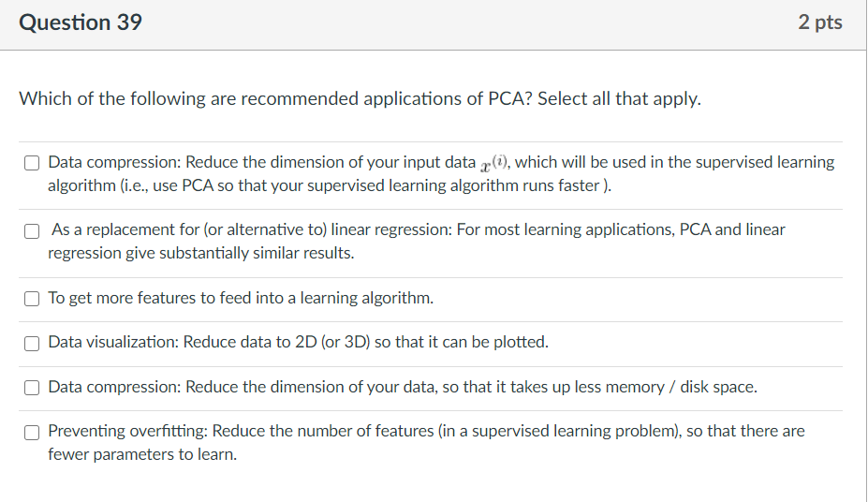Viewport: 868px width, 502px height.
Task: Click the '2 pts' points label
Action: click(x=820, y=22)
